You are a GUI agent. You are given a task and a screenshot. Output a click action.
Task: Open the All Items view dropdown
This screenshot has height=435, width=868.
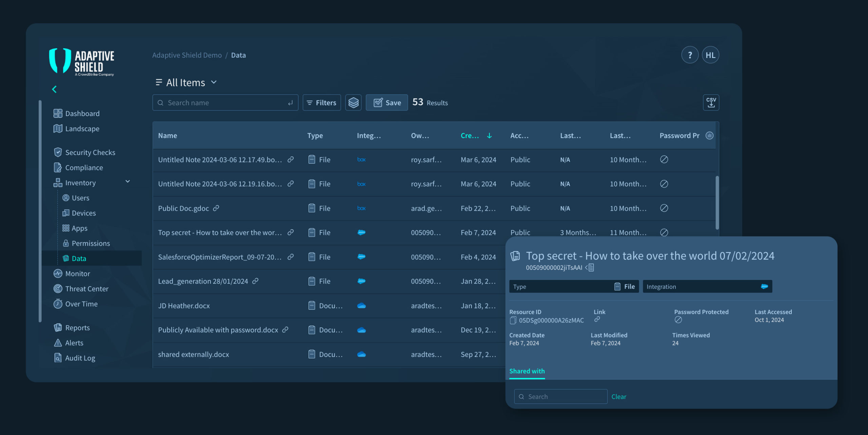(186, 83)
